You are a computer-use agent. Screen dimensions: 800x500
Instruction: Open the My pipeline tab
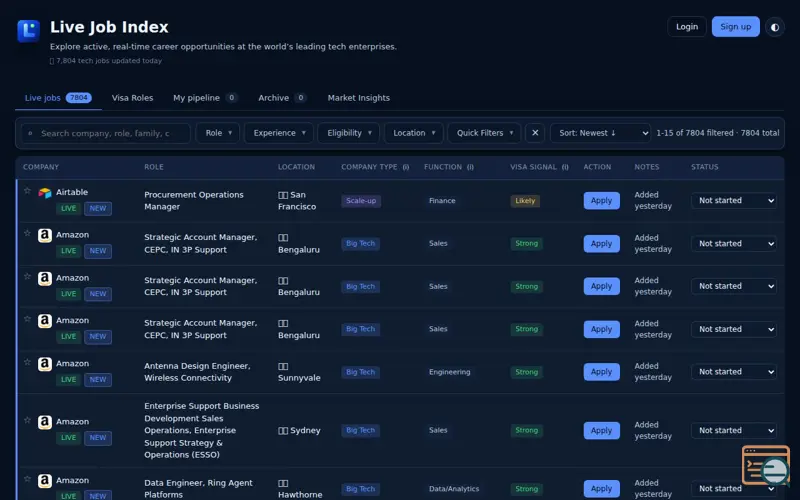pyautogui.click(x=205, y=98)
